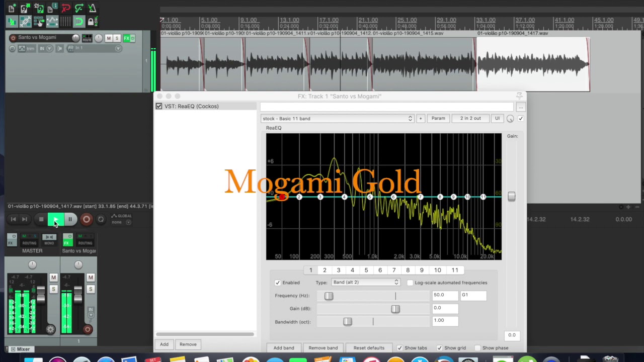Toggle item grouping toolbar icon
This screenshot has height=362, width=644.
click(25, 22)
